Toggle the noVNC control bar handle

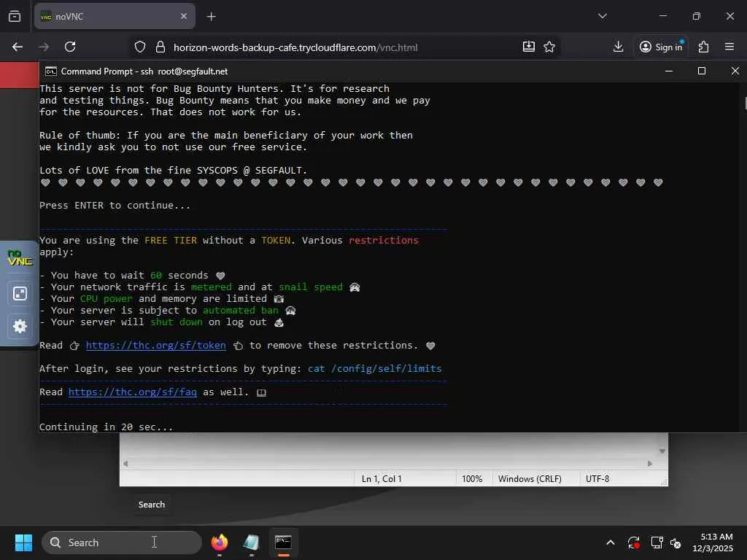pos(19,257)
